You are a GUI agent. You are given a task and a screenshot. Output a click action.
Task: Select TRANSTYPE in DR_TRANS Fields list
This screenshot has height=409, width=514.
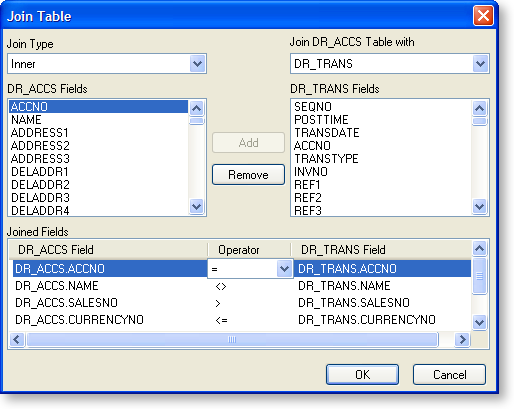381,159
